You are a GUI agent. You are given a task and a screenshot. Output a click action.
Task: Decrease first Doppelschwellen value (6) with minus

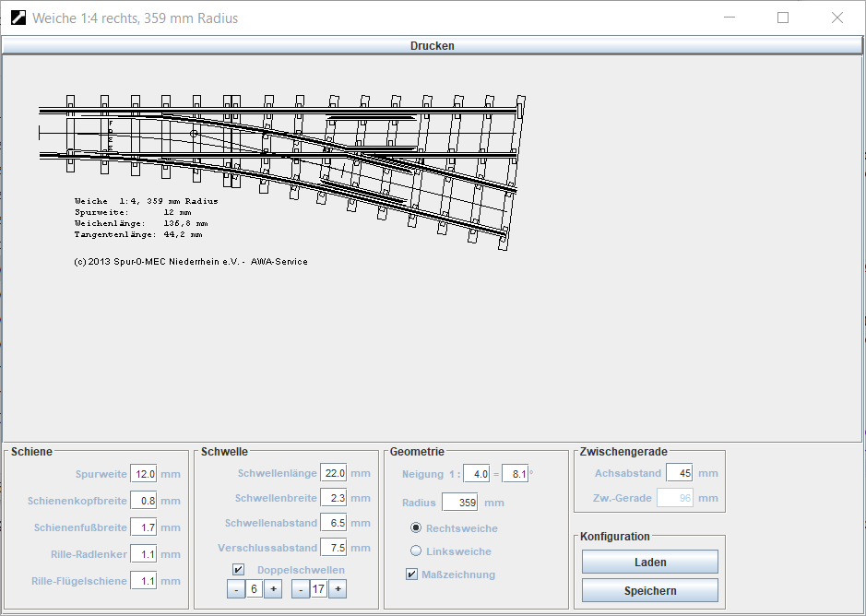pos(236,589)
